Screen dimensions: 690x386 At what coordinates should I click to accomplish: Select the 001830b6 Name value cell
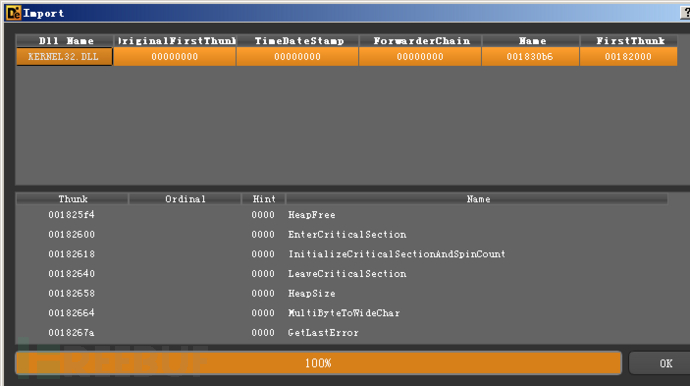pyautogui.click(x=530, y=57)
